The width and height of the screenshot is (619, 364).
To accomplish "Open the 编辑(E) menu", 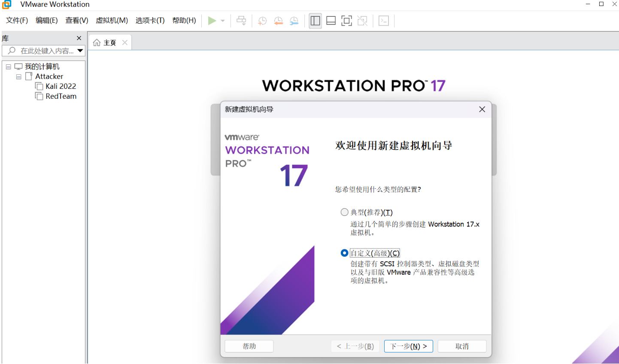I will coord(46,21).
